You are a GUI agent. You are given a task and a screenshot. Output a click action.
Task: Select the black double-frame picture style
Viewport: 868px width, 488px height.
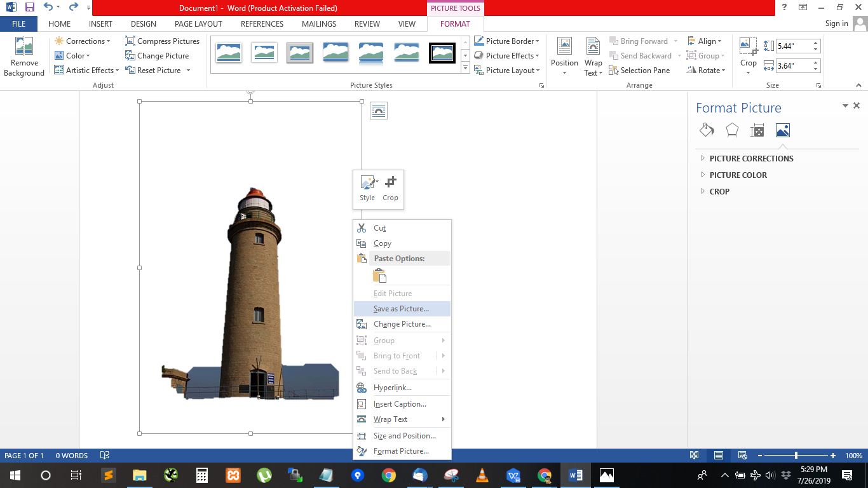tap(442, 53)
